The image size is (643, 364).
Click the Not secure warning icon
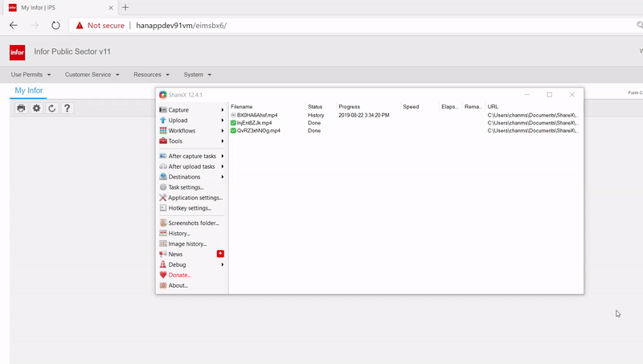coord(80,26)
